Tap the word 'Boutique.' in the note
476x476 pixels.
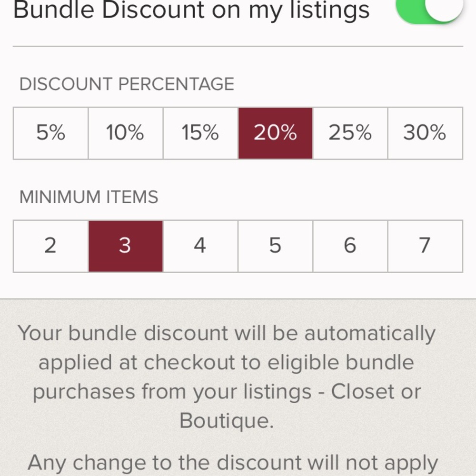coord(227,421)
